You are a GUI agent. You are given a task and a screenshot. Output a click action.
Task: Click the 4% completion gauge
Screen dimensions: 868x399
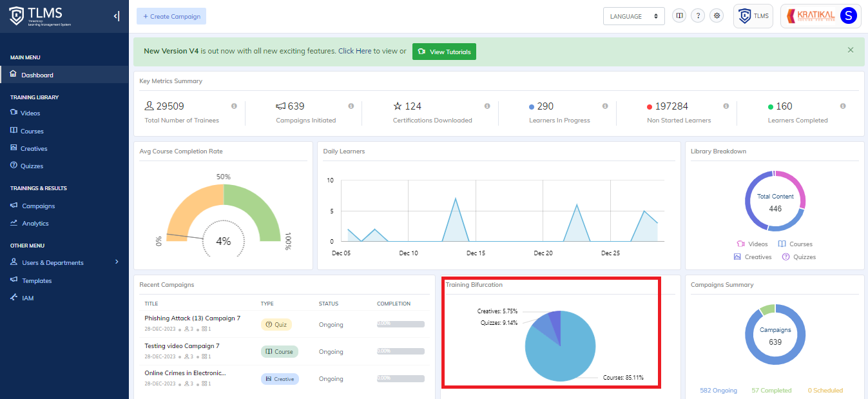pos(223,241)
